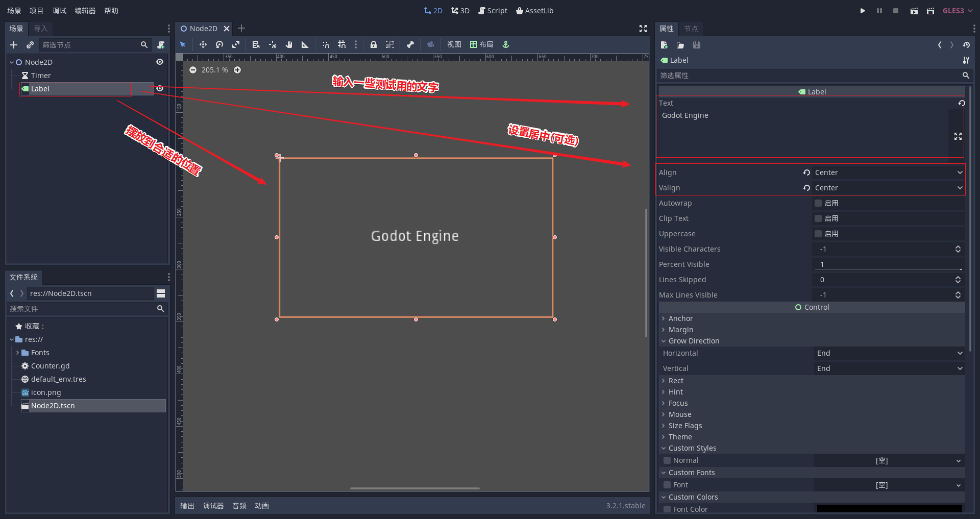
Task: Toggle visibility of the Timer node
Action: pyautogui.click(x=160, y=75)
